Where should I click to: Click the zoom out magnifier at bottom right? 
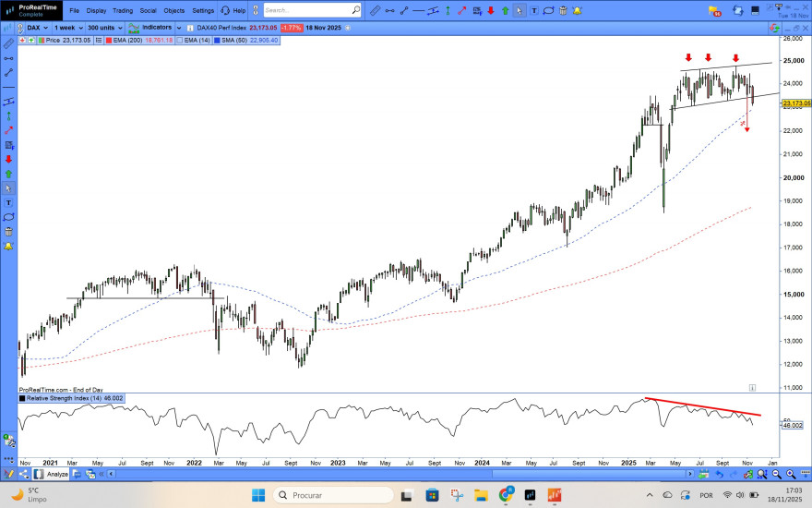point(776,474)
